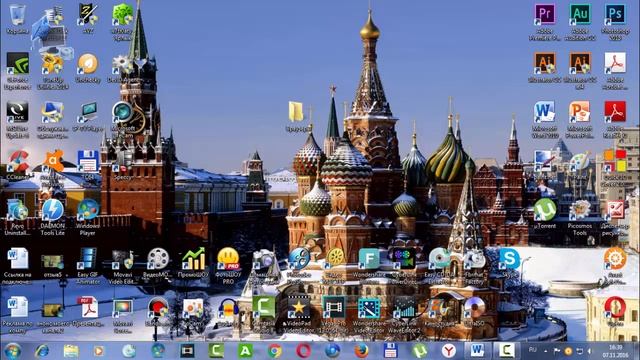Open the folder in the desktop center

point(296,116)
